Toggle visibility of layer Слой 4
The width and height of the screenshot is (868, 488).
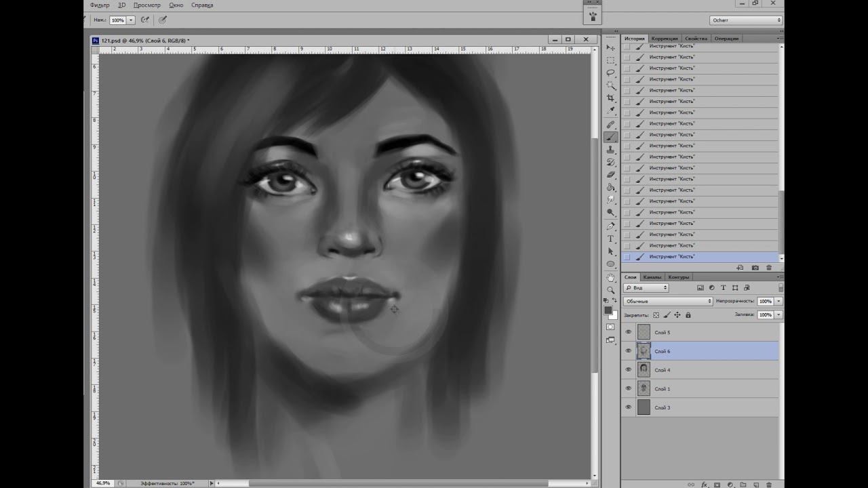click(628, 370)
